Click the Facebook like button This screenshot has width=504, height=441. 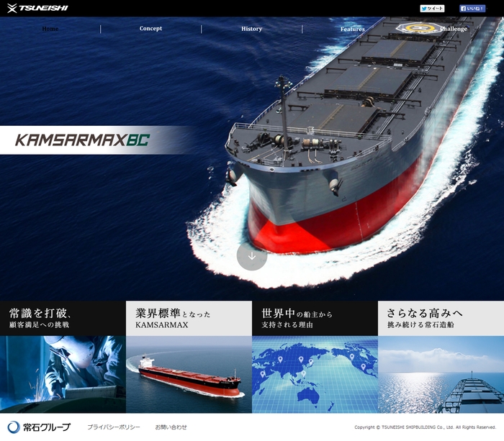coord(472,9)
